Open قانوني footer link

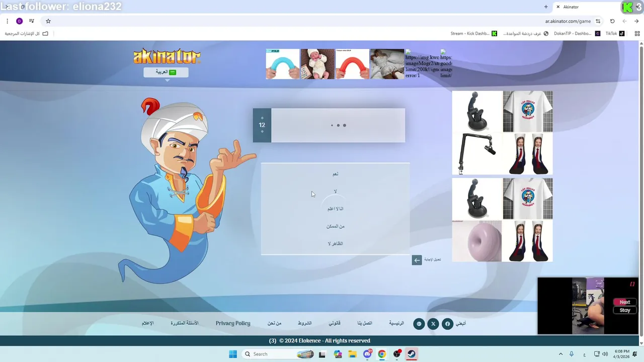pos(335,323)
